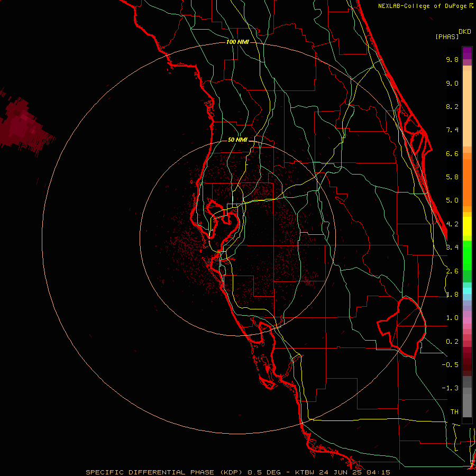
Task: Pick the pink segment of the color bar
Action: click(x=467, y=321)
